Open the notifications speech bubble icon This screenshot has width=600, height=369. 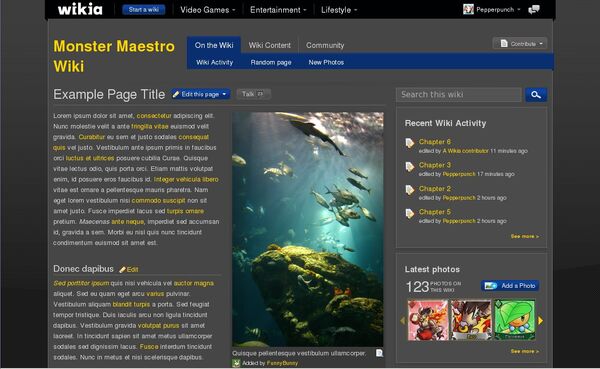coord(534,10)
